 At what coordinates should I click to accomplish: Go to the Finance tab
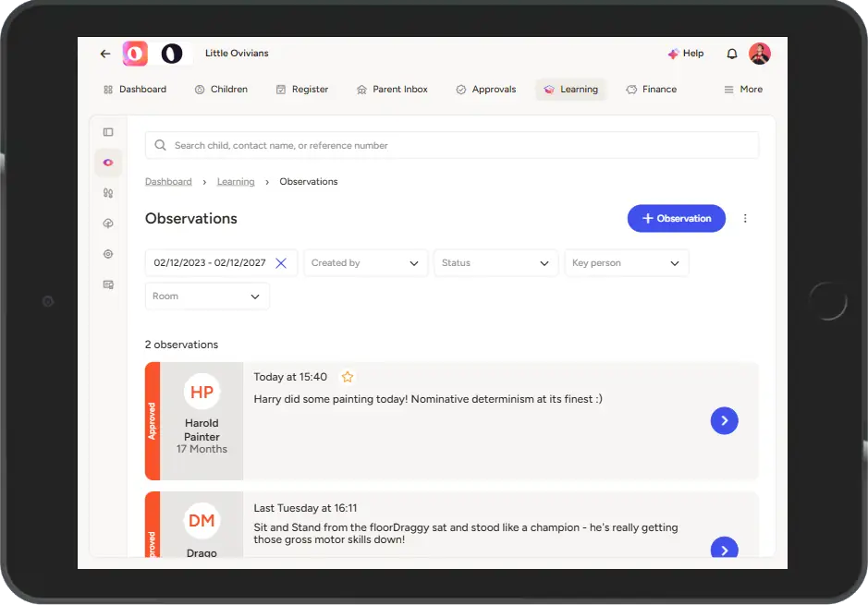pos(651,90)
